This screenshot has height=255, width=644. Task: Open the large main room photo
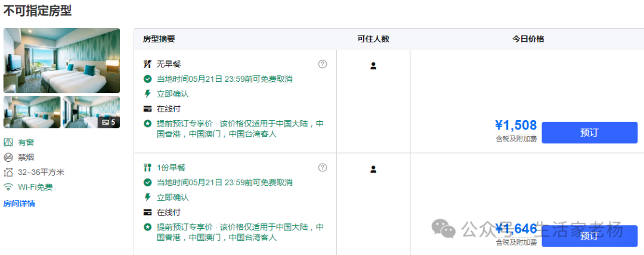61,60
